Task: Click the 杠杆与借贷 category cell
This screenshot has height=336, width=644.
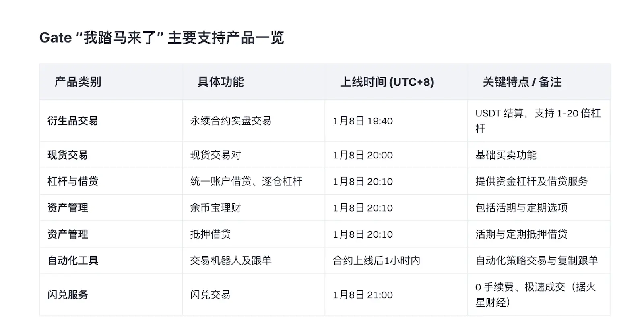Action: point(73,181)
